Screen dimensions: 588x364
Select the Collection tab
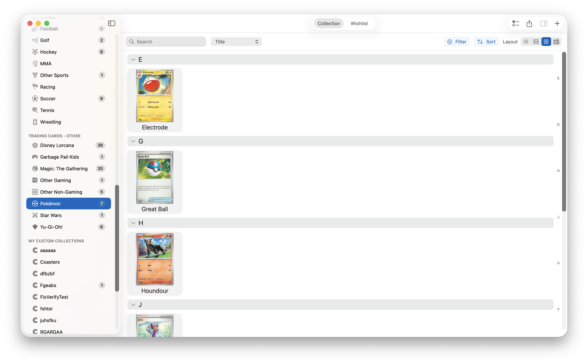329,23
